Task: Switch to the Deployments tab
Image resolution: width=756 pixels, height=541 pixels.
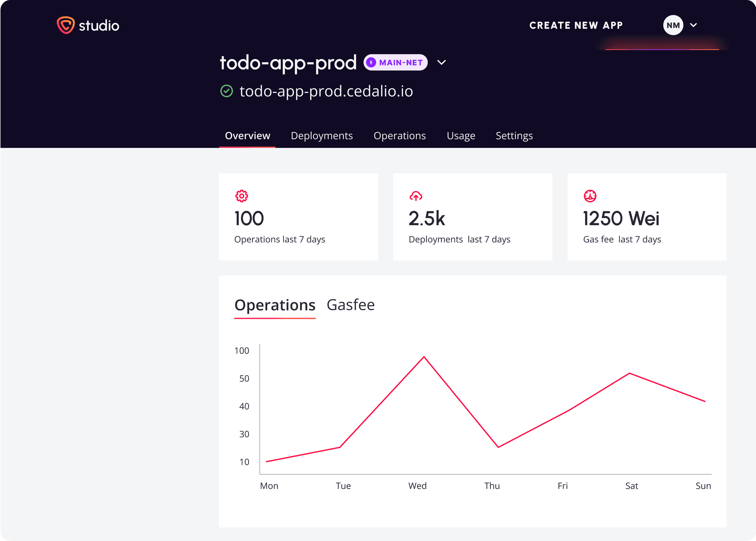Action: click(322, 136)
